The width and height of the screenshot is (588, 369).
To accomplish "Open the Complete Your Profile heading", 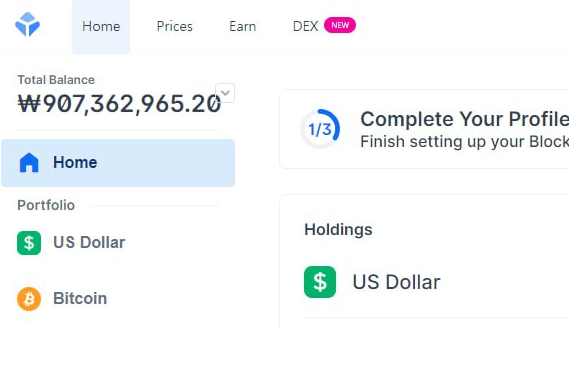I will tap(465, 119).
